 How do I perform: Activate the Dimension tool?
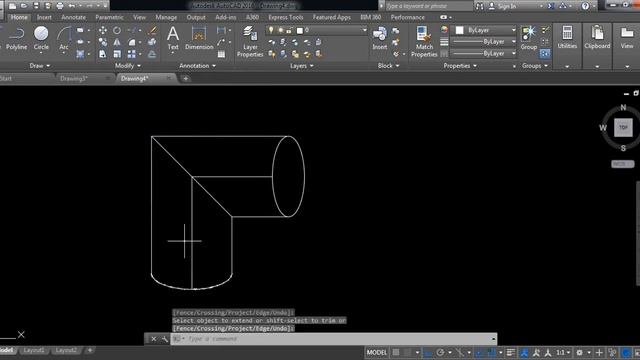tap(199, 38)
